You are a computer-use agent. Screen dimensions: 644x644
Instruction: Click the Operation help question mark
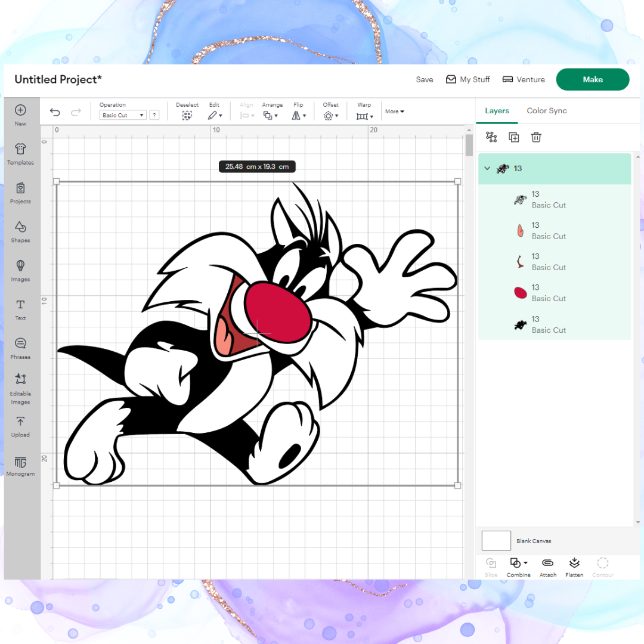(x=154, y=116)
